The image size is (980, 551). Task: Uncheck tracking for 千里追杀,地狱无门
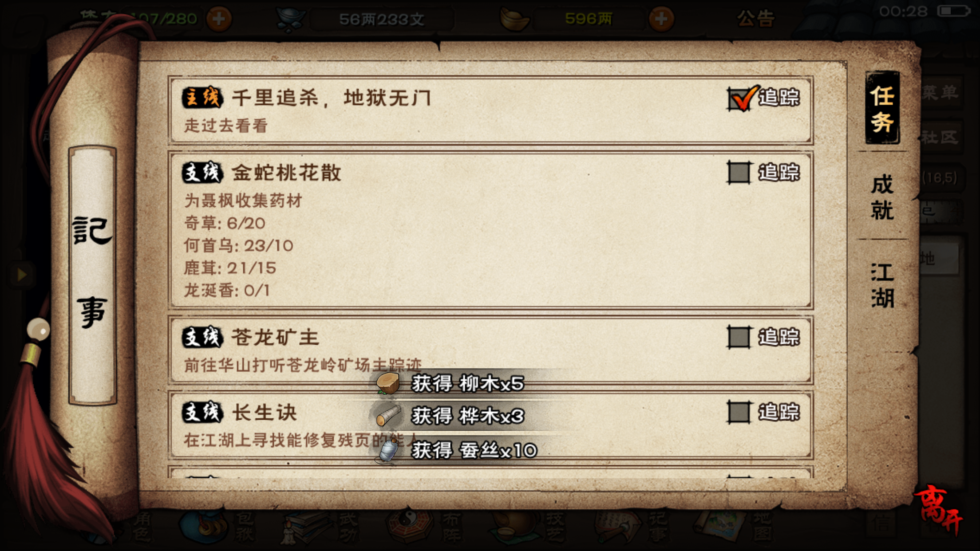740,98
